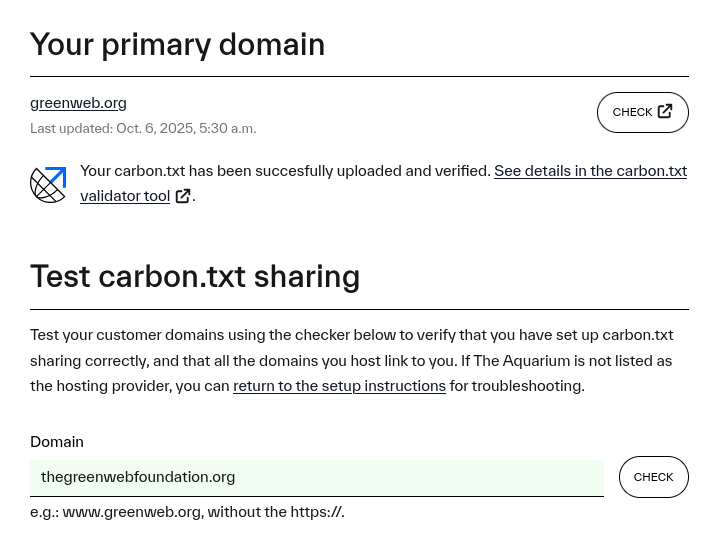Click the green web globe arrow icon
Image resolution: width=721 pixels, height=548 pixels.
coord(48,184)
